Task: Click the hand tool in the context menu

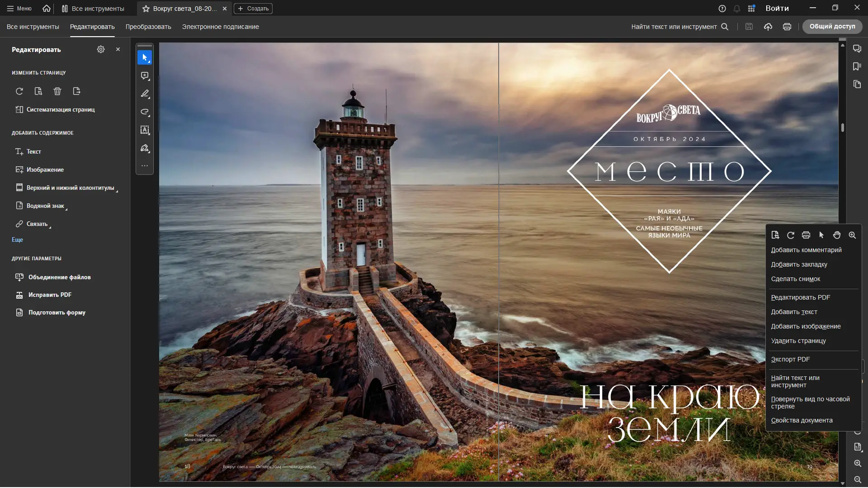Action: click(837, 235)
